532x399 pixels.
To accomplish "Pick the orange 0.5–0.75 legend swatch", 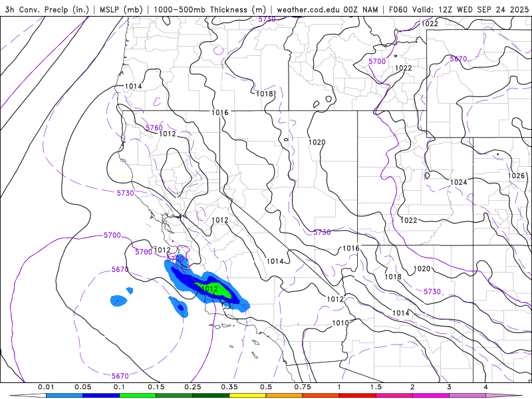I will 285,396.
